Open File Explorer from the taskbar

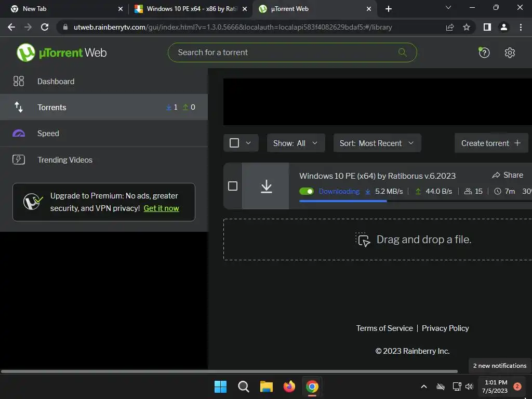point(267,387)
